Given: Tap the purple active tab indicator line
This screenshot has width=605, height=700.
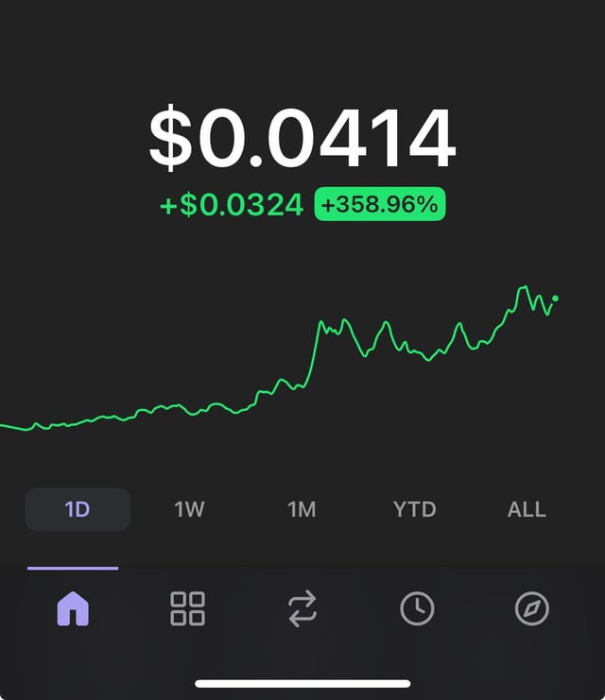Looking at the screenshot, I should click(73, 568).
